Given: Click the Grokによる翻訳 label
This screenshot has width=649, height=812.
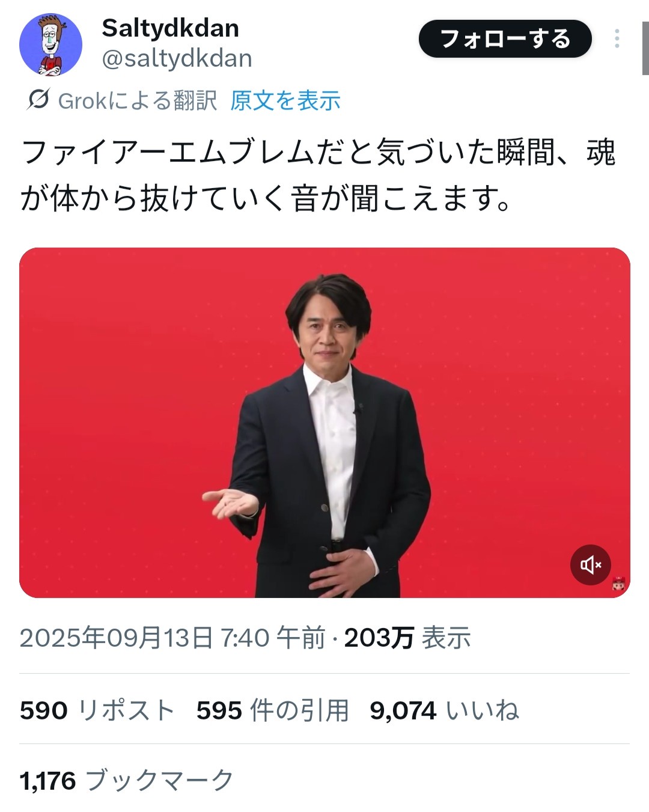Looking at the screenshot, I should [x=138, y=100].
